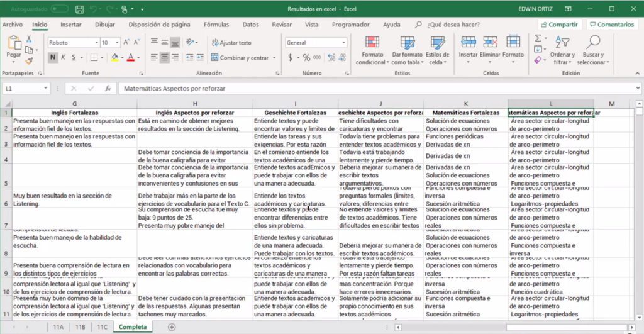Switch to the Datos tab
Image resolution: width=644 pixels, height=334 pixels.
click(x=250, y=25)
